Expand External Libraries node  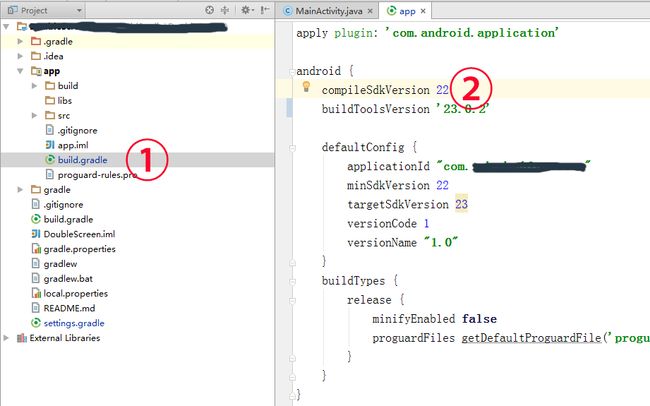click(x=6, y=338)
